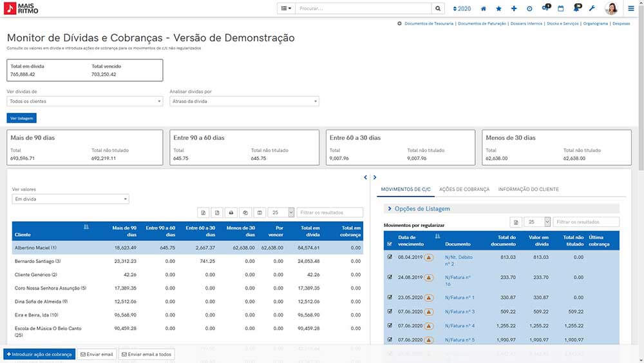644x363 pixels.
Task: Toggle checkbox for N/Fatura nº 1 row
Action: 390,297
